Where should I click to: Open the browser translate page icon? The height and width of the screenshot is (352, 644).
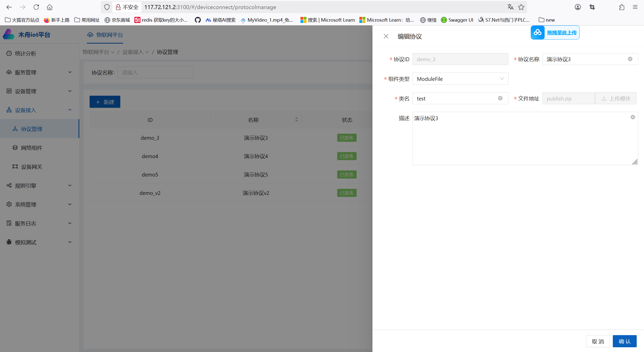[510, 7]
